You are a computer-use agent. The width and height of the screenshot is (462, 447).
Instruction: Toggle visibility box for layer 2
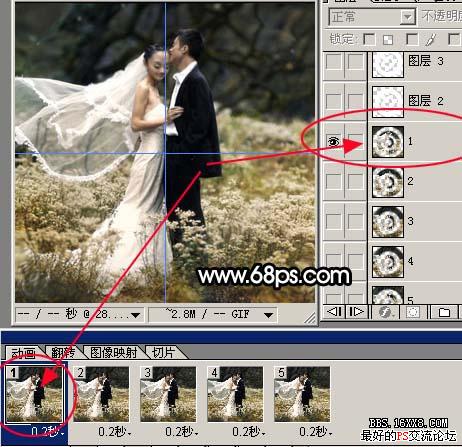click(333, 182)
